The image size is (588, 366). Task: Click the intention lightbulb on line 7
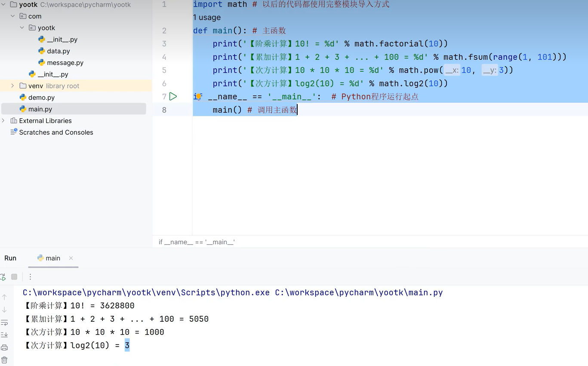[198, 96]
